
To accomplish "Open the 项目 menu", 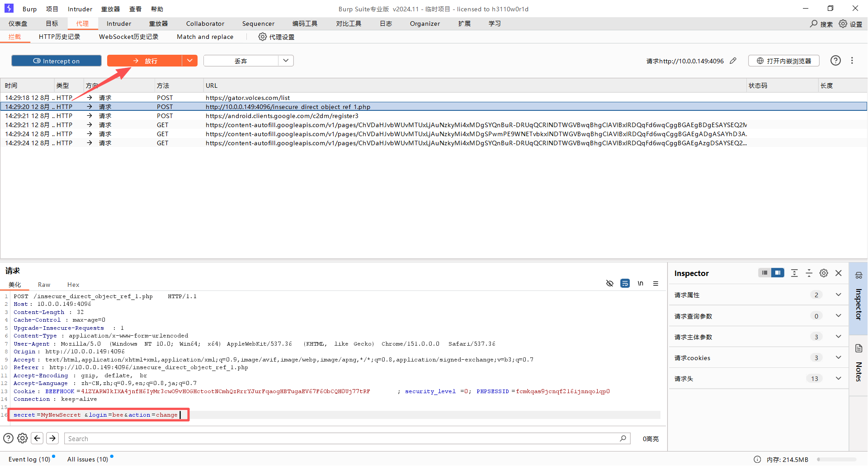I will (x=52, y=9).
